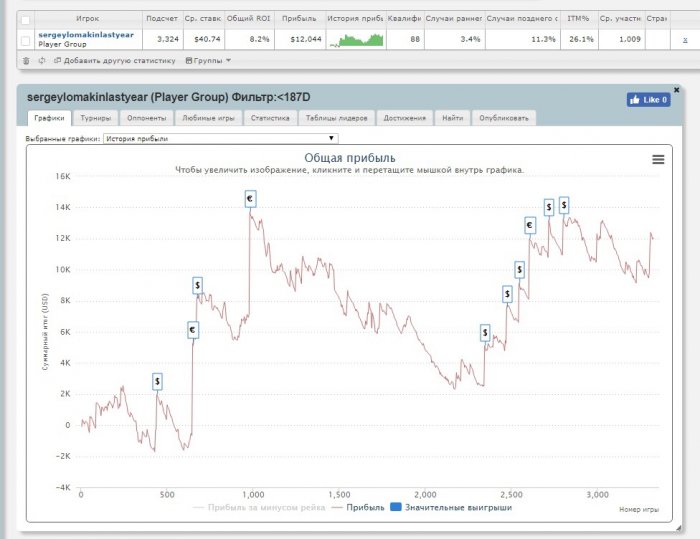
Task: Remove player row with the x link
Action: click(684, 40)
